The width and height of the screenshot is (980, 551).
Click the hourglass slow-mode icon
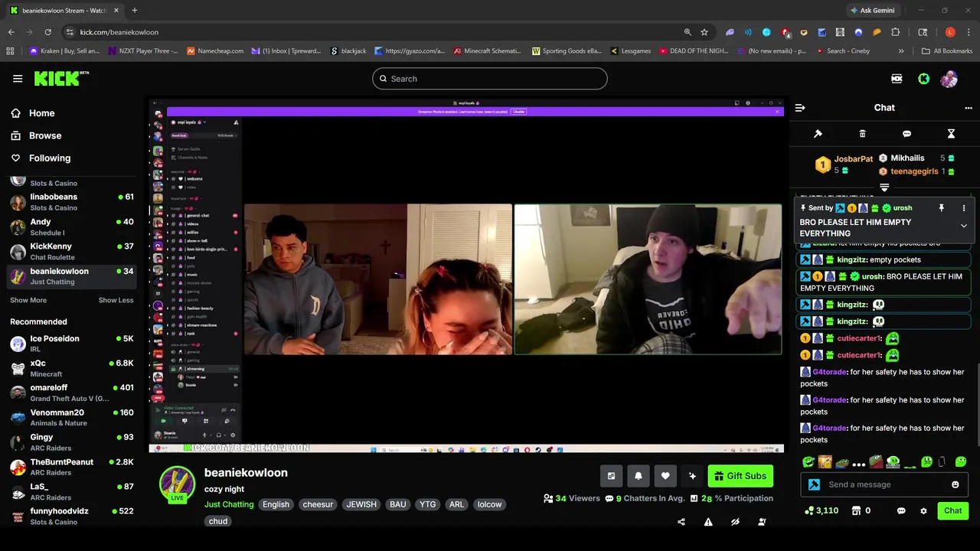[951, 134]
